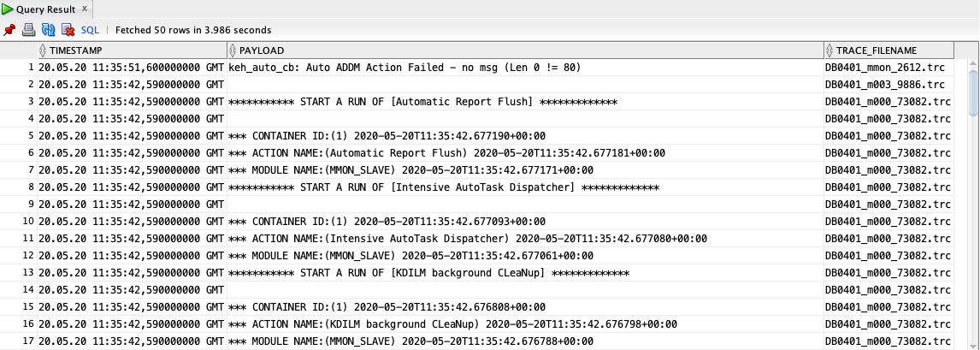Click the green arrow icon in Query Result tab
The image size is (980, 350).
click(7, 9)
